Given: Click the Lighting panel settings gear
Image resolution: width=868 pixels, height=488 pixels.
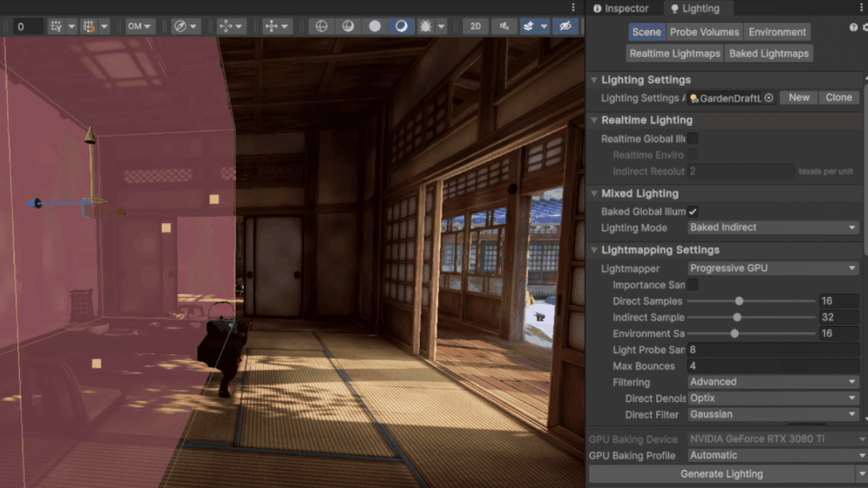Looking at the screenshot, I should 865,27.
